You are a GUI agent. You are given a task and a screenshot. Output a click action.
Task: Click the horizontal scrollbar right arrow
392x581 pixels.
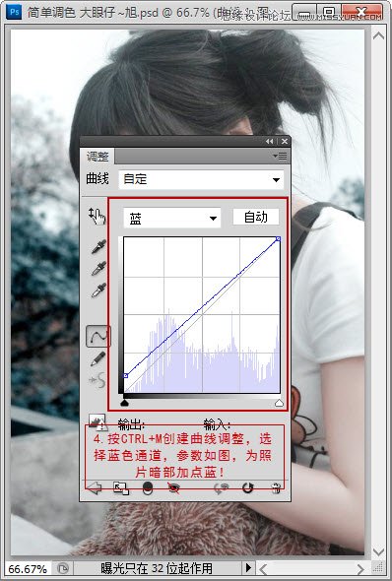click(x=360, y=569)
